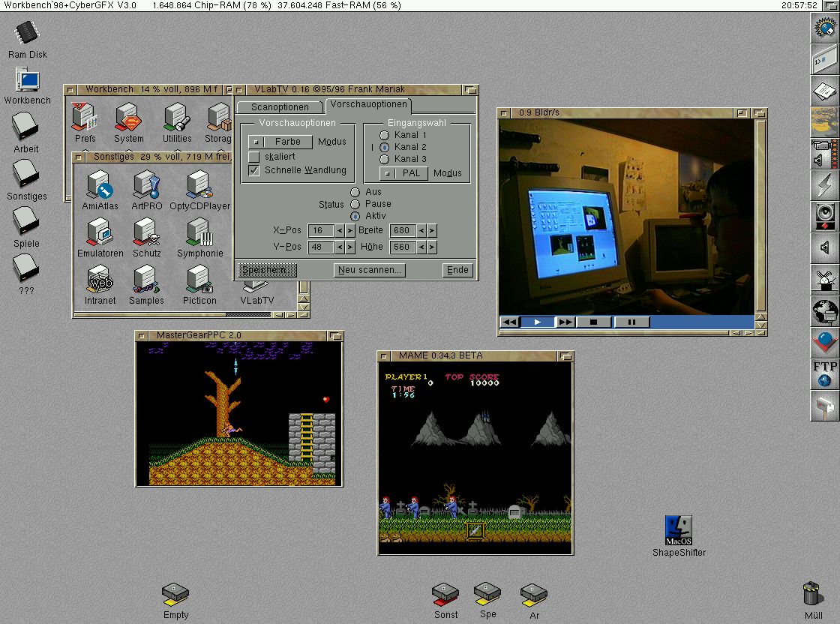The image size is (840, 624).
Task: Click the lightning bolt dock icon
Action: (824, 184)
